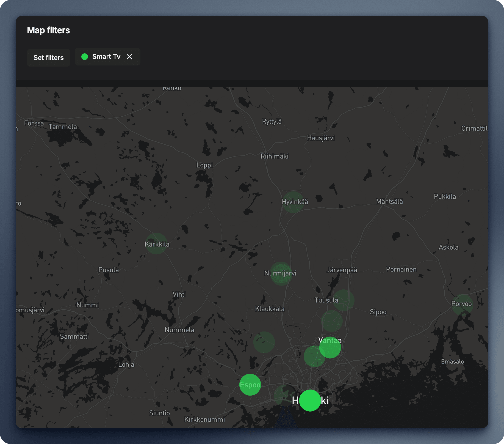Screen dimensions: 504x444
Task: Remove the Smart Tv filter with X
Action: [x=129, y=57]
